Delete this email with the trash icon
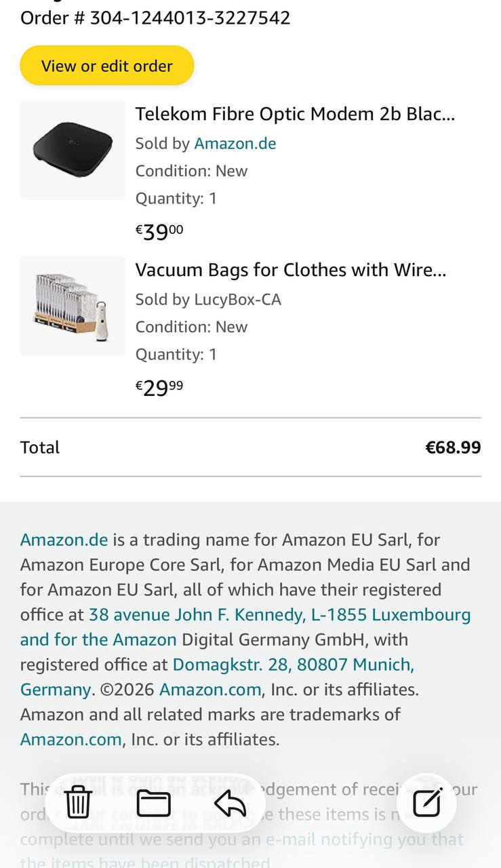The width and height of the screenshot is (501, 868). click(x=78, y=803)
